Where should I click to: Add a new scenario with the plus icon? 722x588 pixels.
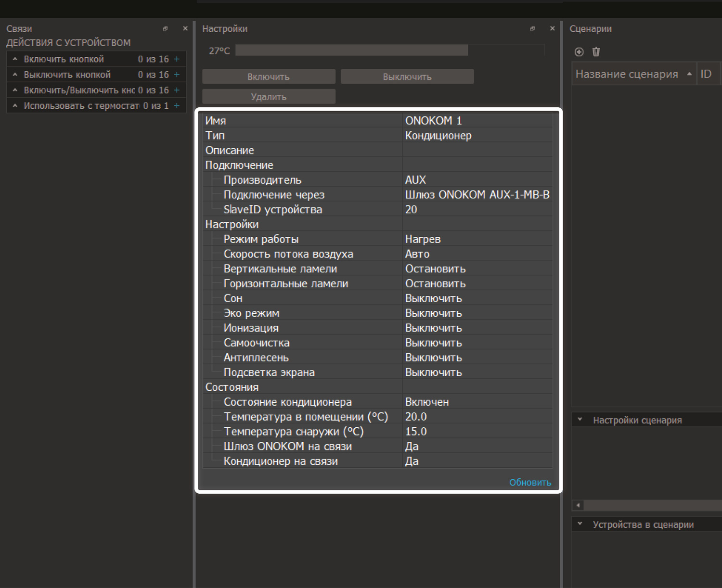coord(579,52)
